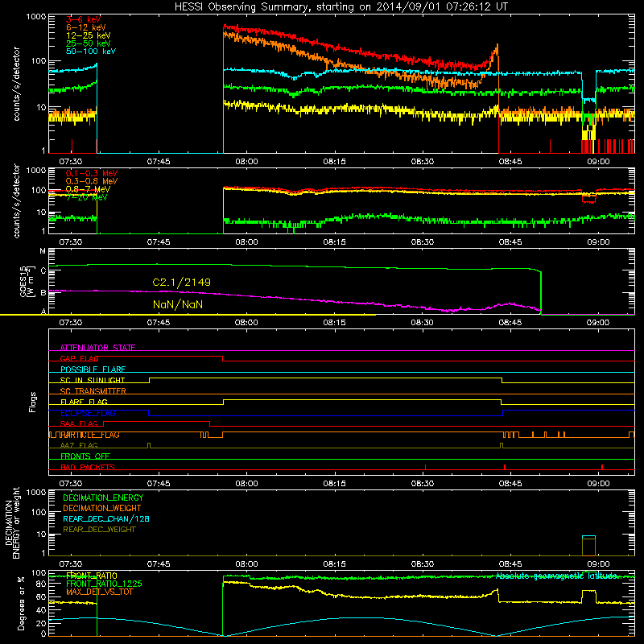Click the Absolute geomagnetic latitude label

pos(556,576)
